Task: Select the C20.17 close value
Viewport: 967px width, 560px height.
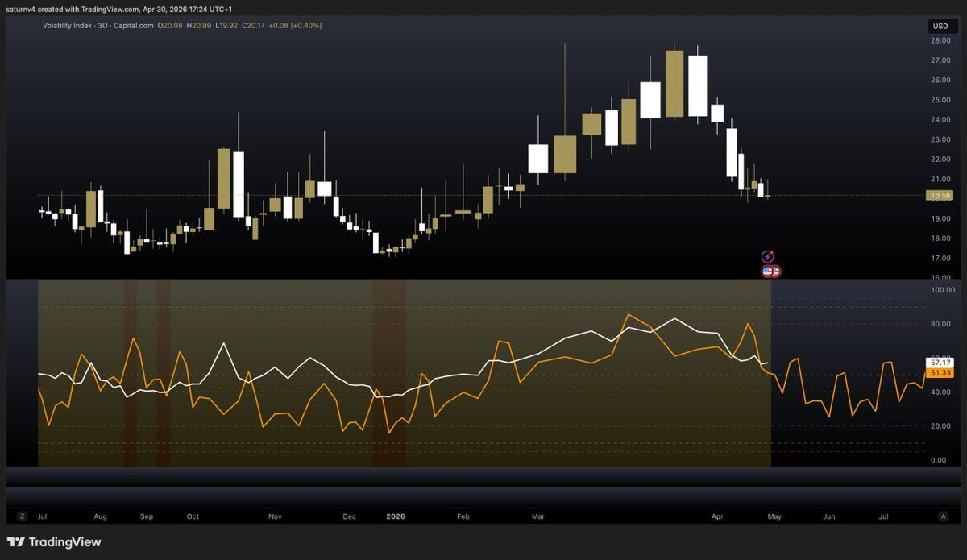Action: [254, 26]
